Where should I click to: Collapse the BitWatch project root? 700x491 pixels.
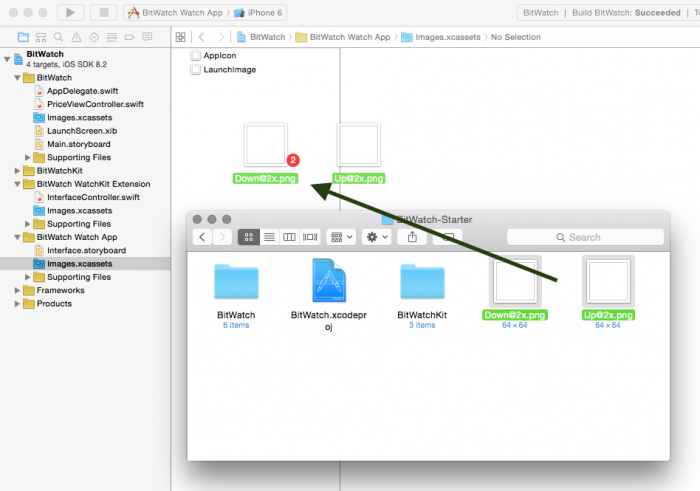pyautogui.click(x=7, y=59)
